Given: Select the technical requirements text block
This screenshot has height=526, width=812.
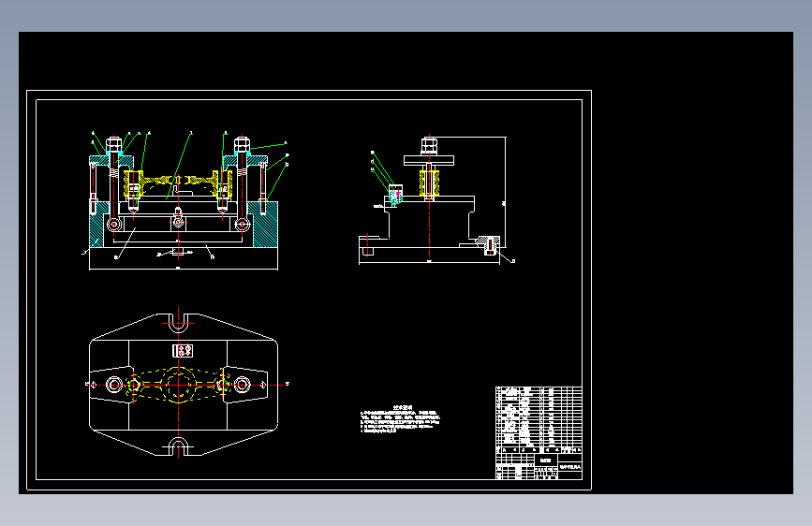Looking at the screenshot, I should click(400, 418).
